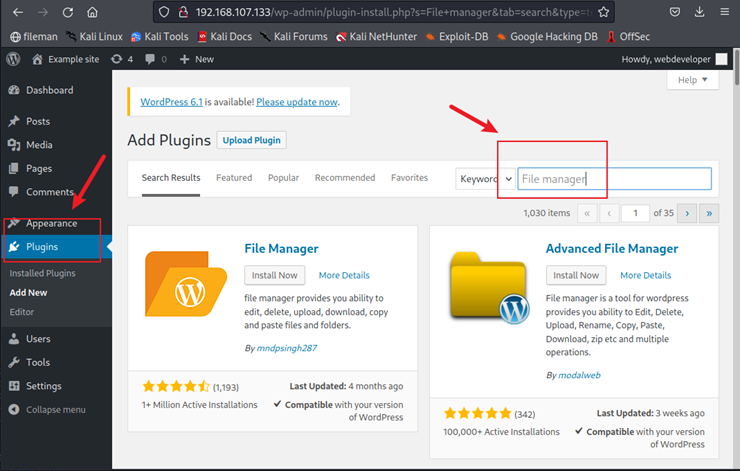740x471 pixels.
Task: Open More Details for File Manager
Action: (x=344, y=275)
